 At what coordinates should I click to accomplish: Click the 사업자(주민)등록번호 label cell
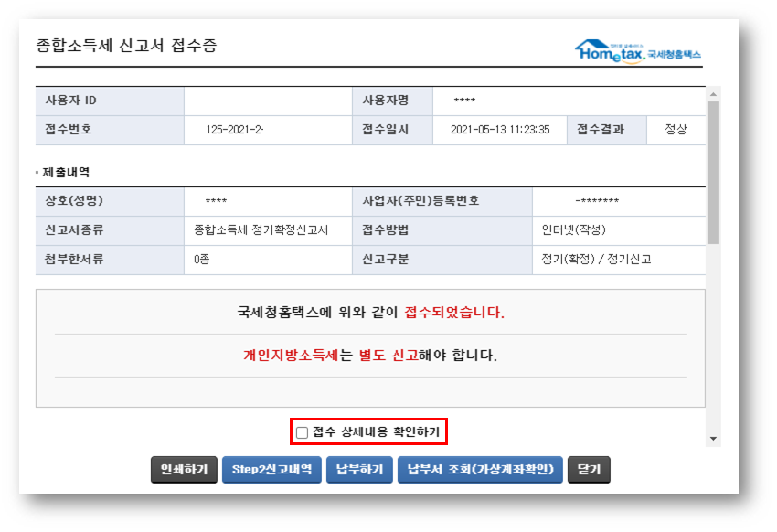(x=442, y=201)
